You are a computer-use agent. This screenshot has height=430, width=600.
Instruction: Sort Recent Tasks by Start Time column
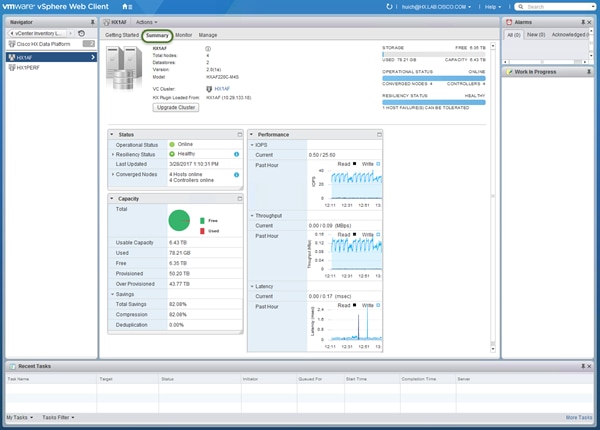click(372, 379)
